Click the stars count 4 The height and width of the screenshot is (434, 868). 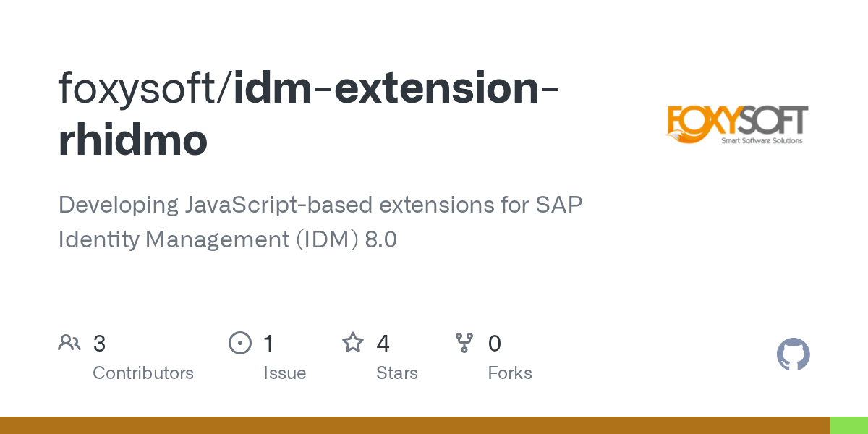pyautogui.click(x=383, y=344)
